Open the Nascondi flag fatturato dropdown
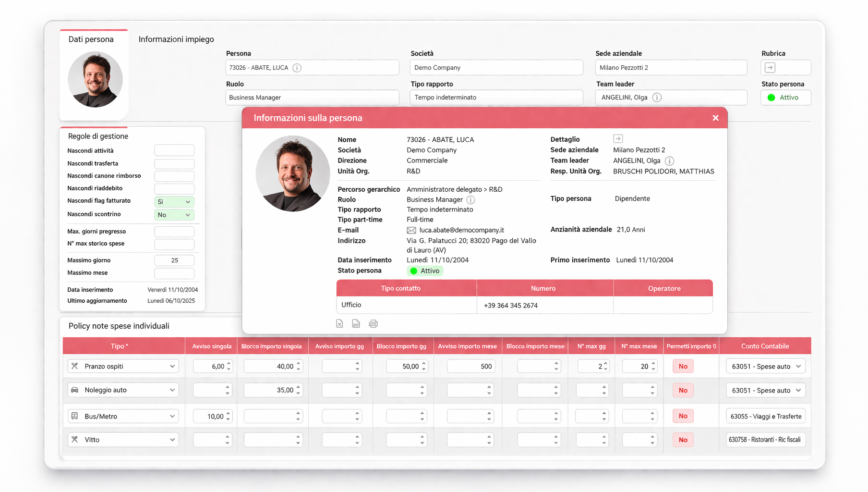 (174, 202)
